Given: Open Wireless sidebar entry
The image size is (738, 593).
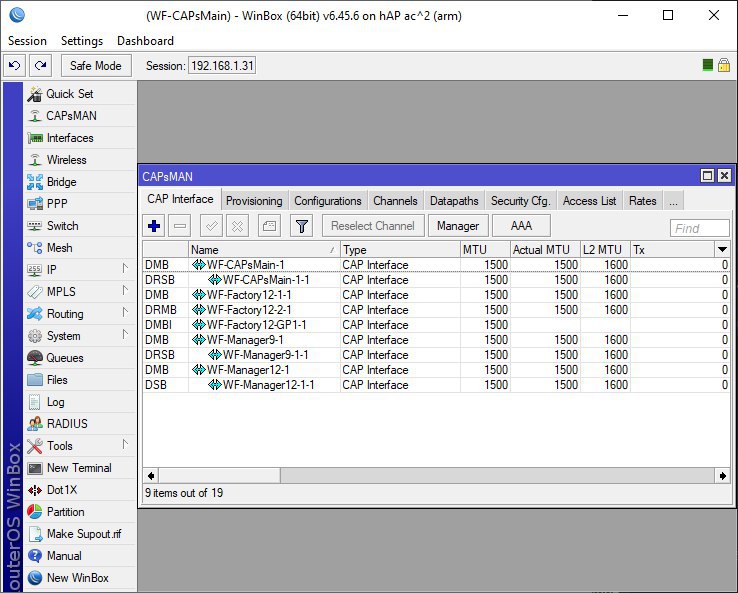Looking at the screenshot, I should pos(79,160).
